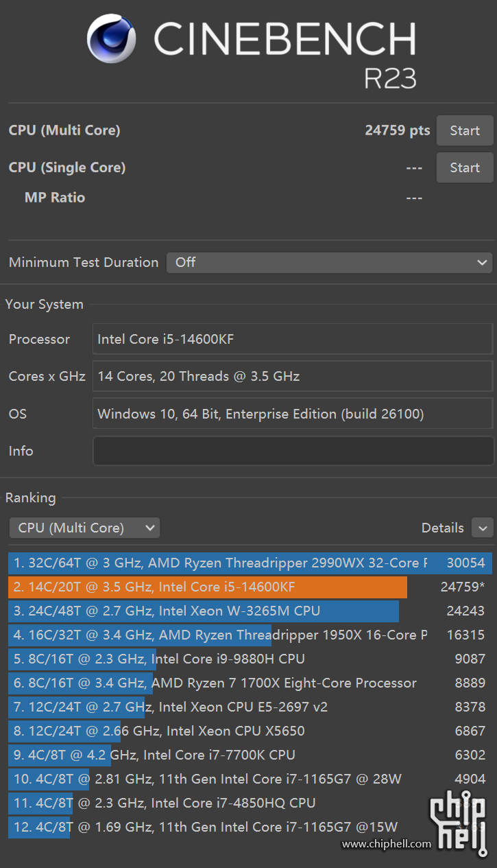Image resolution: width=497 pixels, height=868 pixels.
Task: Click the CPU (Multi Core) score label
Action: (x=64, y=130)
